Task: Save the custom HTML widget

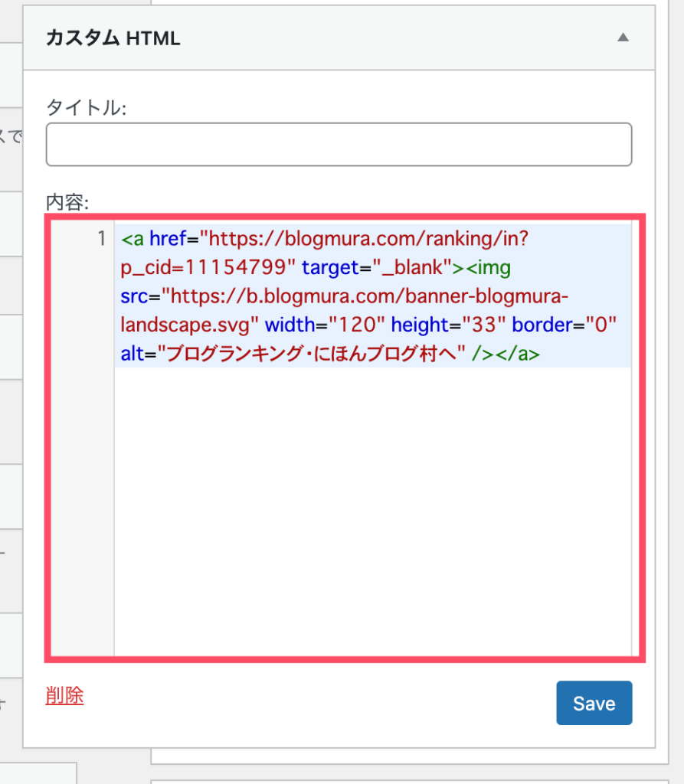Action: [594, 703]
